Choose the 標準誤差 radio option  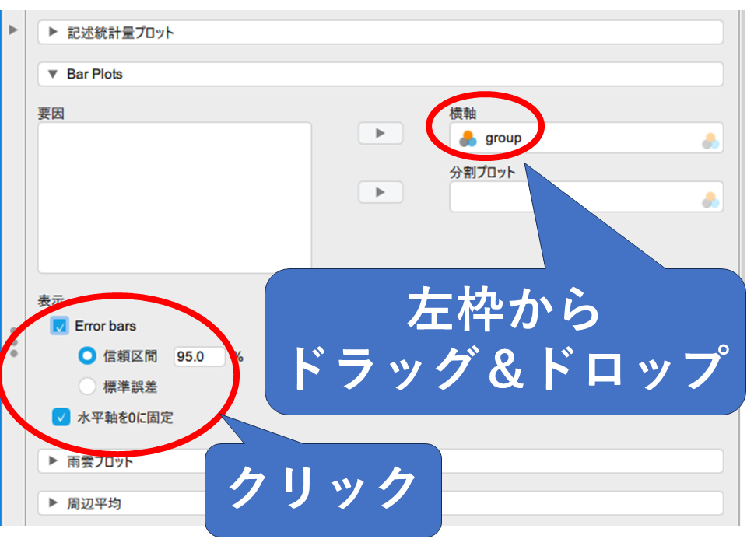tap(87, 386)
